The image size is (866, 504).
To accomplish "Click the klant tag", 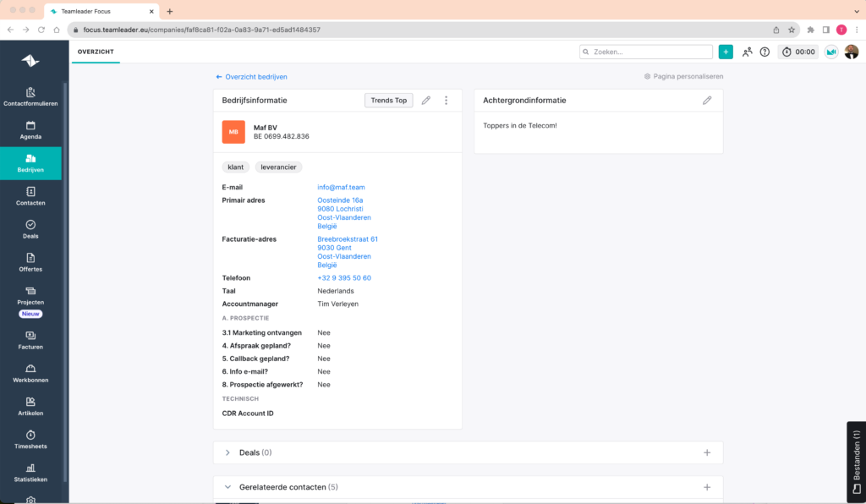I will pyautogui.click(x=236, y=167).
